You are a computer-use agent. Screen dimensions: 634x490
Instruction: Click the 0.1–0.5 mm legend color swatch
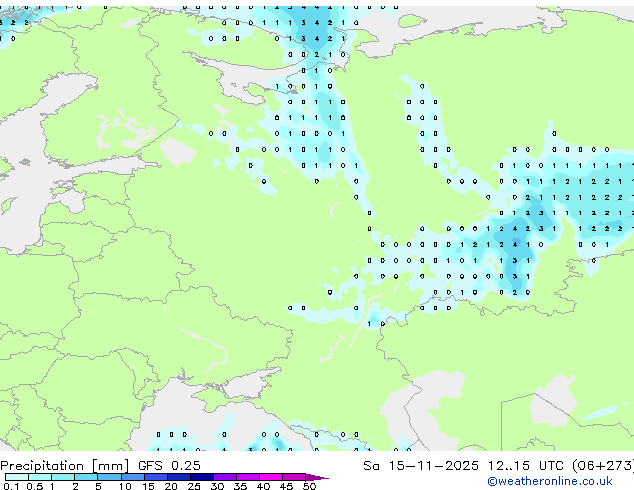[x=17, y=477]
